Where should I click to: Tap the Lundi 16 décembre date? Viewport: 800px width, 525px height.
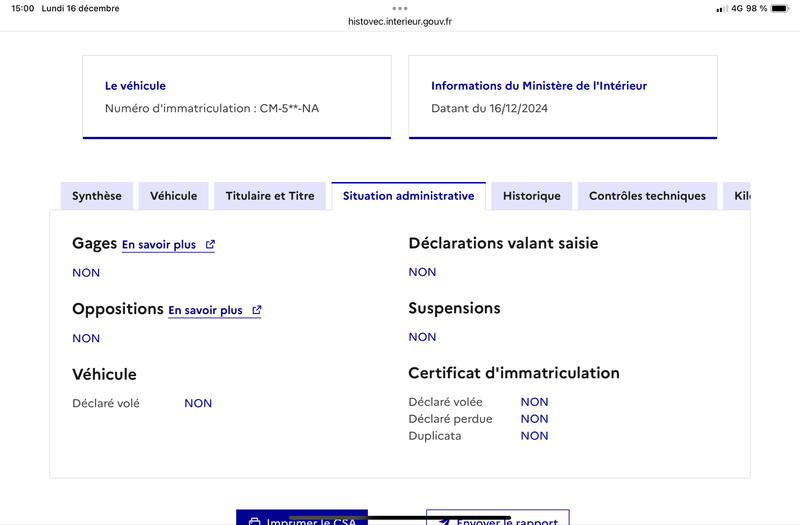click(80, 8)
